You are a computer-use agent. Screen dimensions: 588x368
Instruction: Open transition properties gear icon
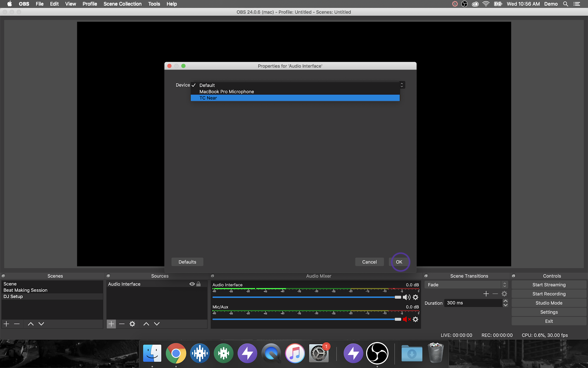[505, 294]
